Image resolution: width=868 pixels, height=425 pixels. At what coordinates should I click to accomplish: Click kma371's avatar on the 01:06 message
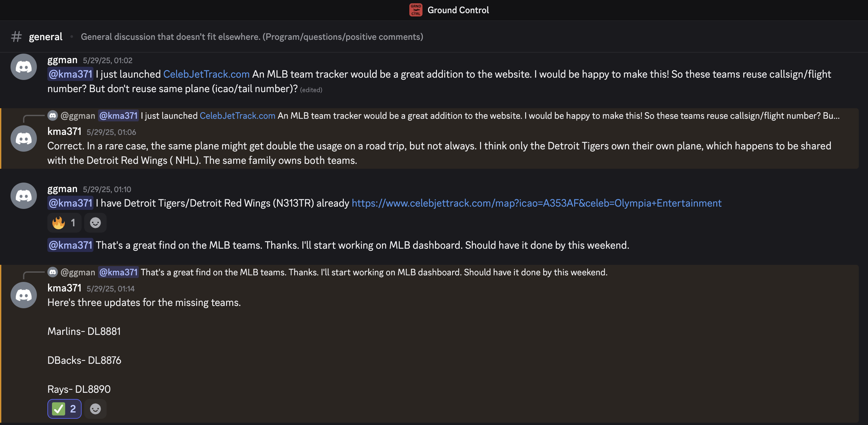24,138
